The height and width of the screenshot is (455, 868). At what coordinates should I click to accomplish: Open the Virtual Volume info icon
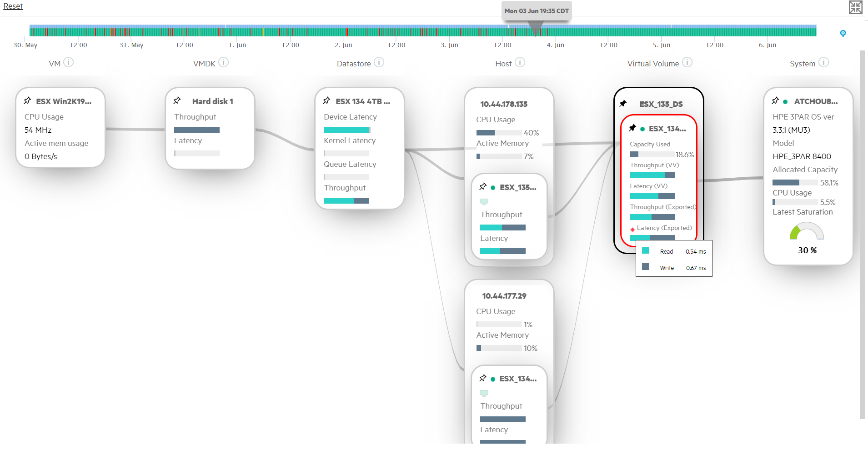point(687,62)
